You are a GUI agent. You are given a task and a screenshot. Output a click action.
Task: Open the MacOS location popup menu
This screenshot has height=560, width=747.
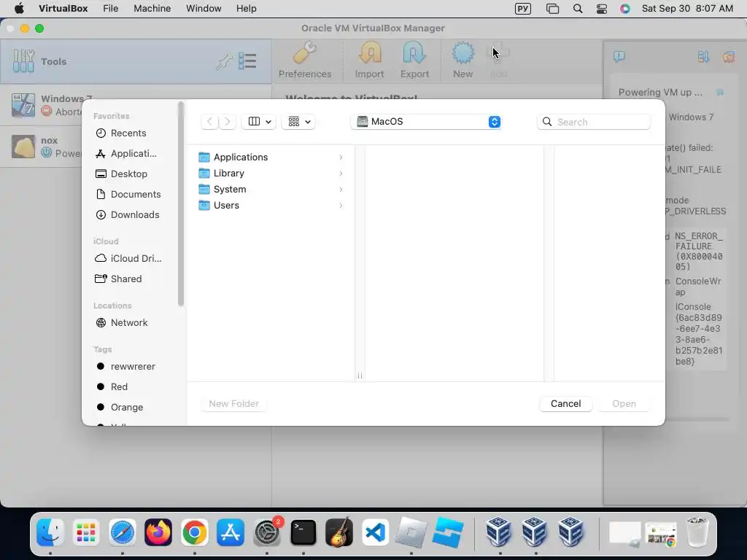[426, 122]
